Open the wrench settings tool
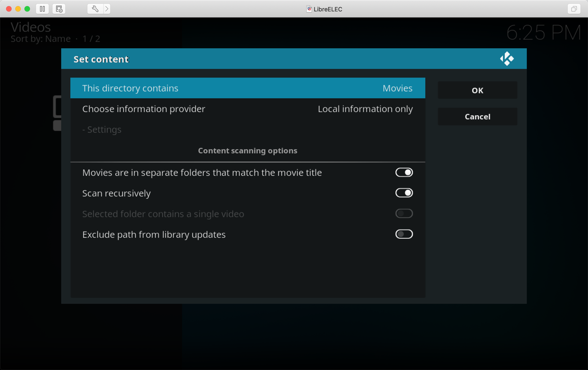The height and width of the screenshot is (370, 588). [x=95, y=9]
